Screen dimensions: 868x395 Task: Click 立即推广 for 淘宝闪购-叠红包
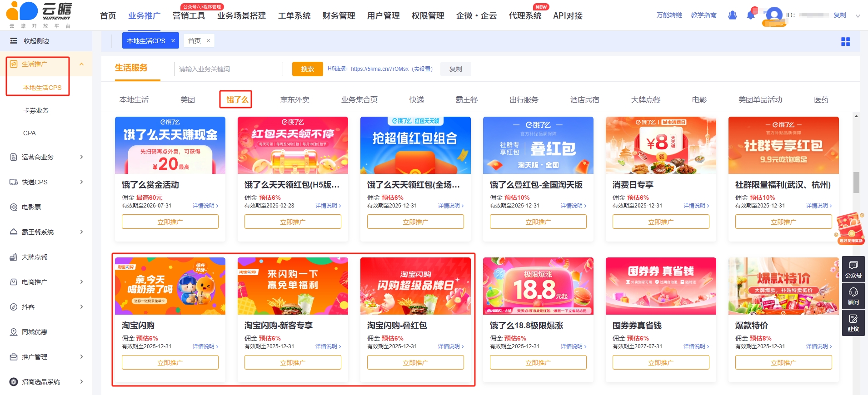point(415,362)
